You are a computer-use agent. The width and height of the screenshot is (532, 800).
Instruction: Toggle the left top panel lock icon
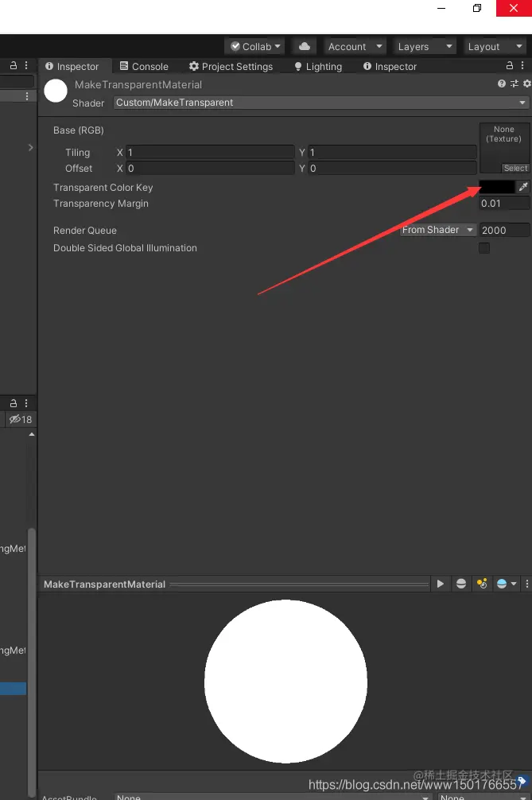tap(14, 65)
